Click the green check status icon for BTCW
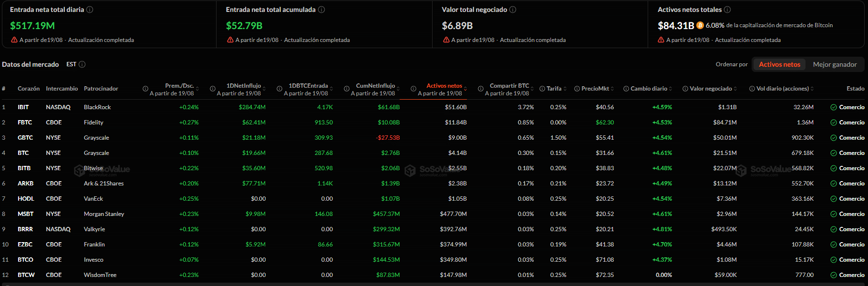 point(834,275)
